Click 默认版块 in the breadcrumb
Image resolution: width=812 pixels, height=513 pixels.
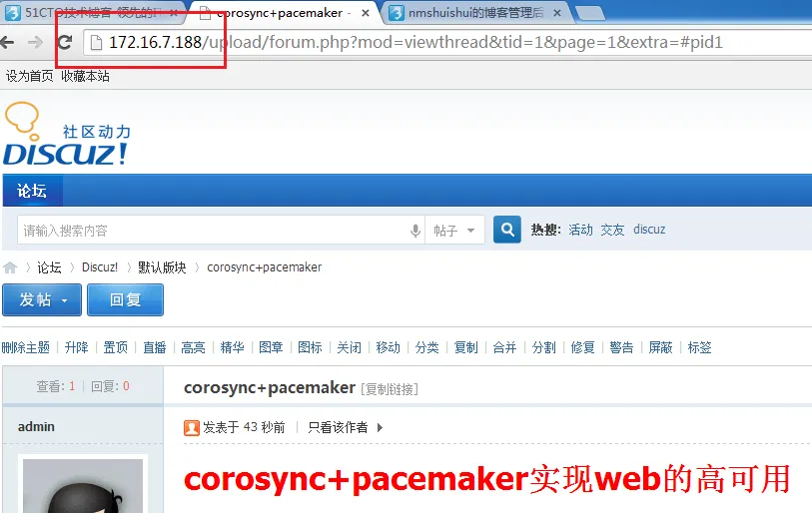click(x=162, y=267)
